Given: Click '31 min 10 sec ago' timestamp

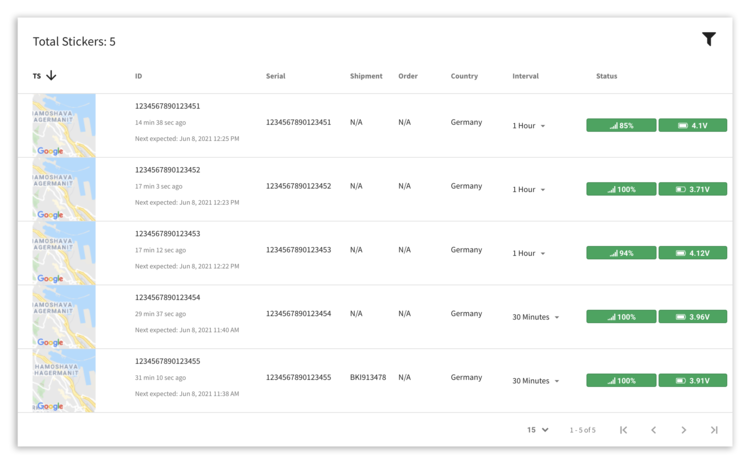Looking at the screenshot, I should 160,378.
